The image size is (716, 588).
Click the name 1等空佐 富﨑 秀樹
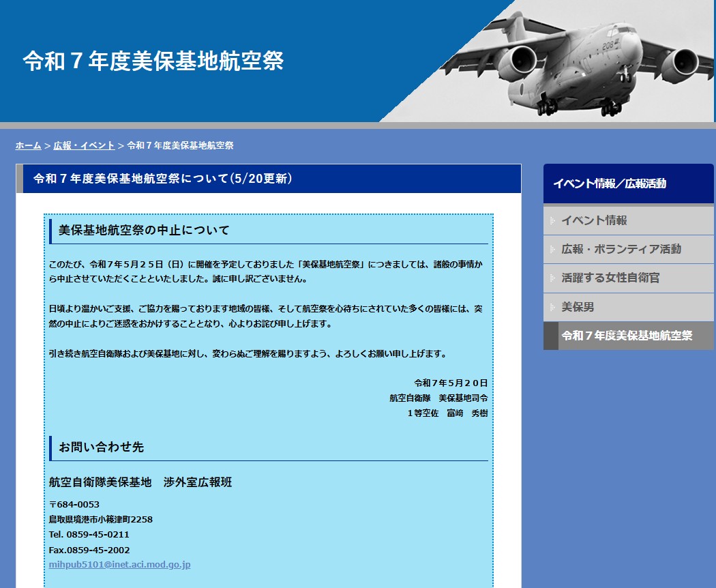(447, 413)
